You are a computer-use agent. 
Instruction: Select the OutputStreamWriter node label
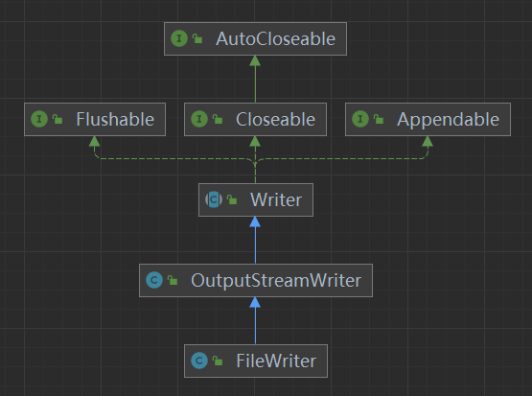(276, 281)
